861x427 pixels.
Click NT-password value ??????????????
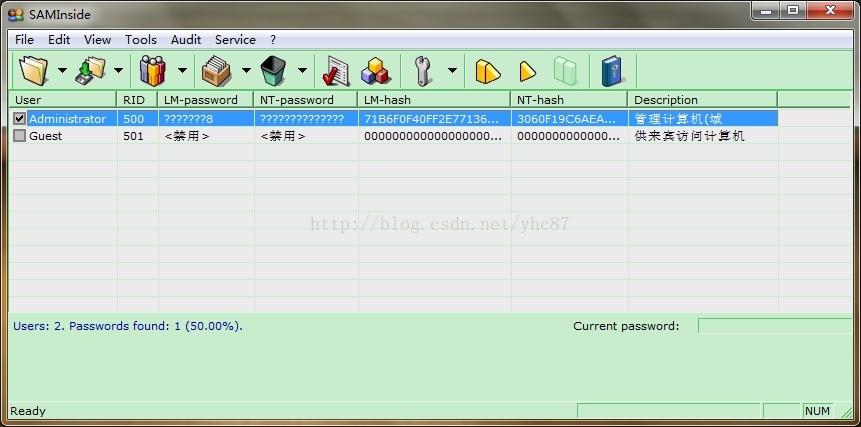pyautogui.click(x=302, y=119)
